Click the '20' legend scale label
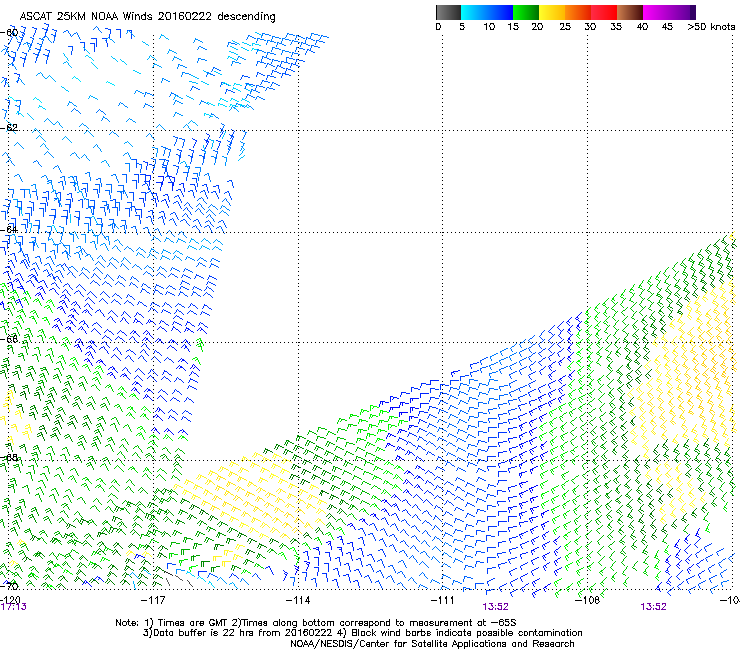The height and width of the screenshot is (650, 740). tap(537, 27)
